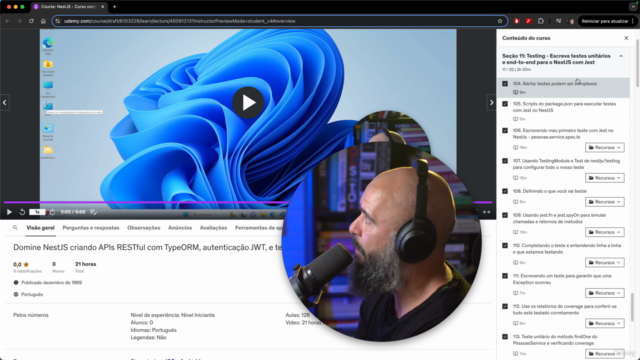The image size is (640, 360).
Task: Toggle expanded view with the double-arrow icon
Action: coord(487,212)
